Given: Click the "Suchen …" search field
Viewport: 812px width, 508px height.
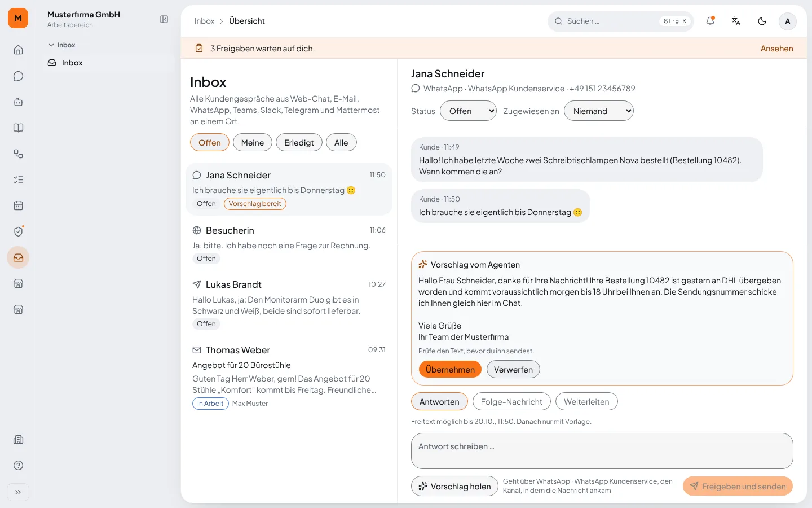Looking at the screenshot, I should point(620,21).
